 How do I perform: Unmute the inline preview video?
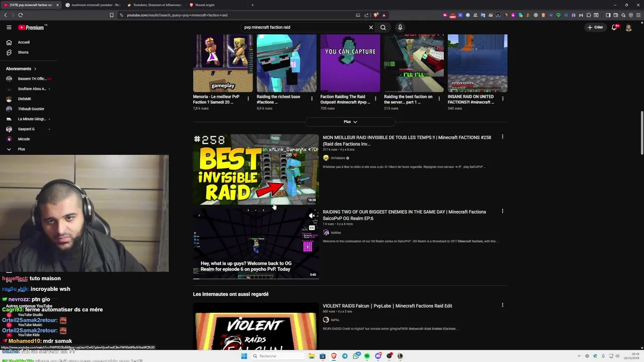pyautogui.click(x=312, y=216)
